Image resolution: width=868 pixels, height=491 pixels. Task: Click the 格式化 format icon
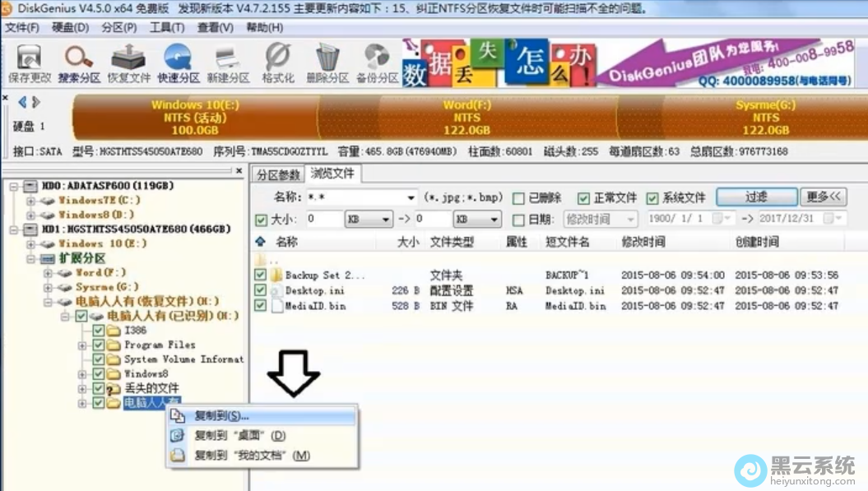point(277,63)
